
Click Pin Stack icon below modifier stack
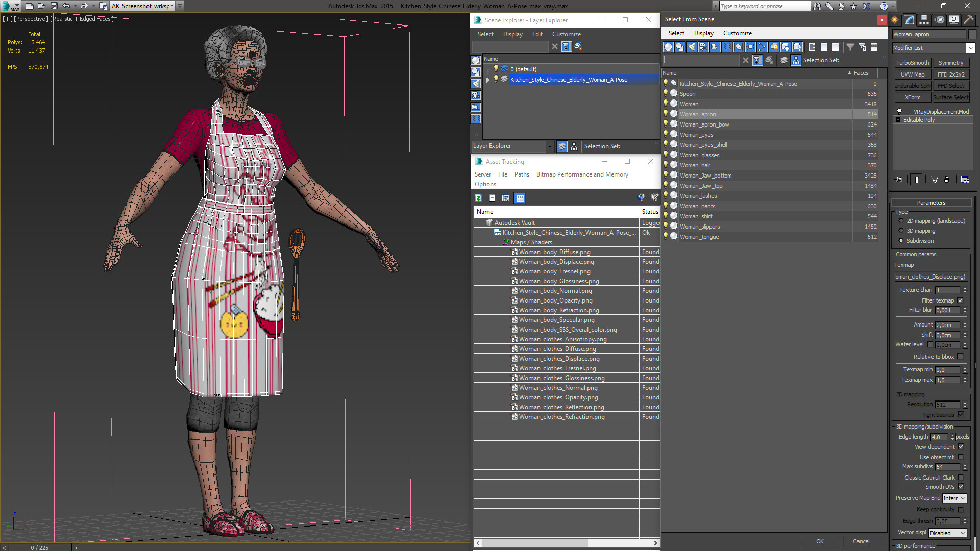(899, 180)
